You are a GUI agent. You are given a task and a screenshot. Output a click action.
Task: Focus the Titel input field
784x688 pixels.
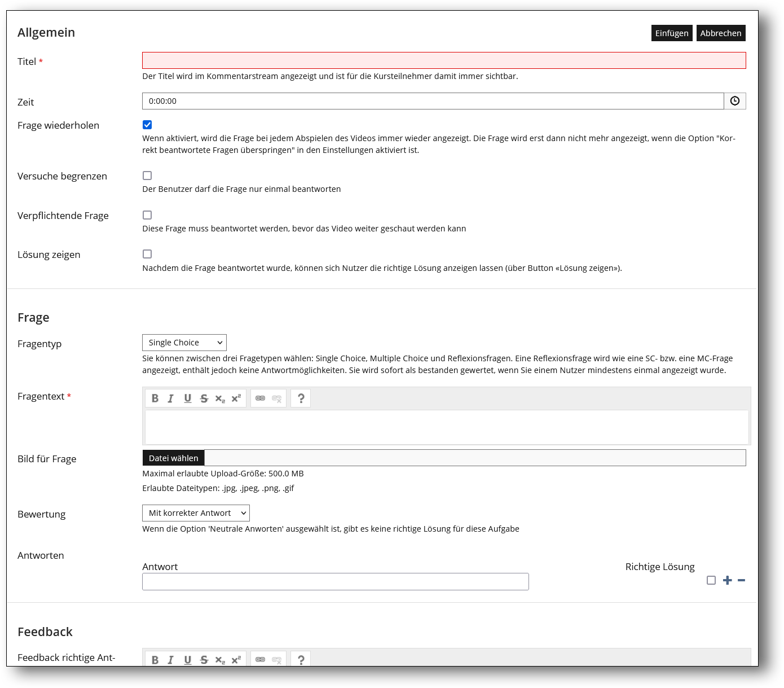[444, 60]
